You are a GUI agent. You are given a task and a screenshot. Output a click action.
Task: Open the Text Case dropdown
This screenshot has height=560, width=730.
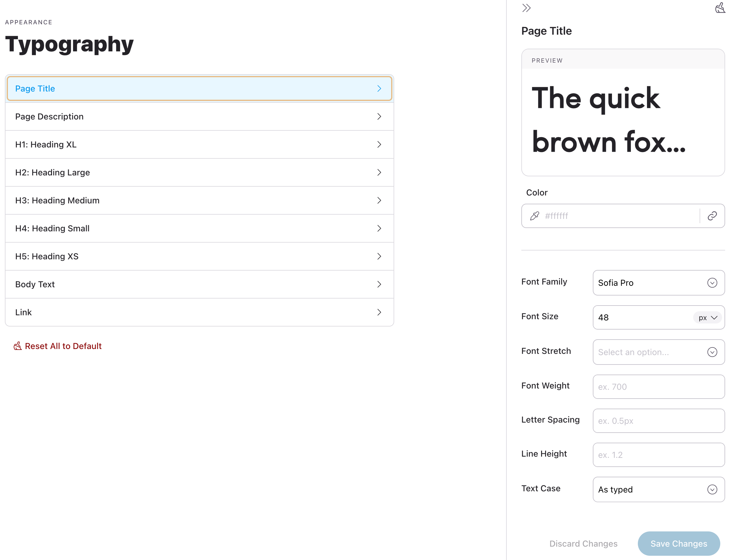[x=658, y=489]
